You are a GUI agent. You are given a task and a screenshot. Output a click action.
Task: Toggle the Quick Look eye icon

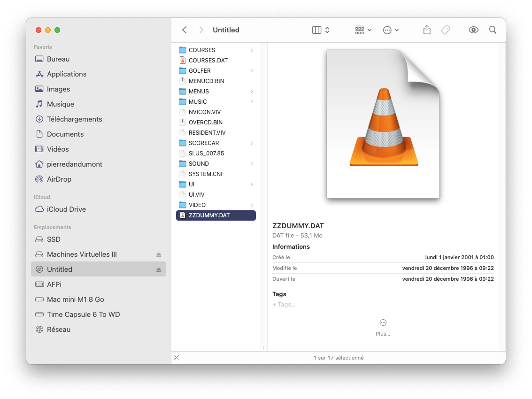[473, 30]
